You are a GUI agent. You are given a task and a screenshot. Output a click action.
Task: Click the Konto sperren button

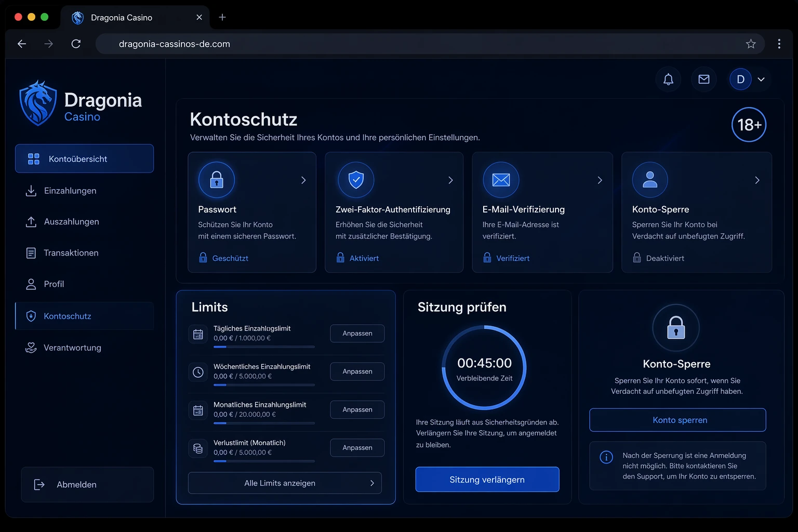677,420
